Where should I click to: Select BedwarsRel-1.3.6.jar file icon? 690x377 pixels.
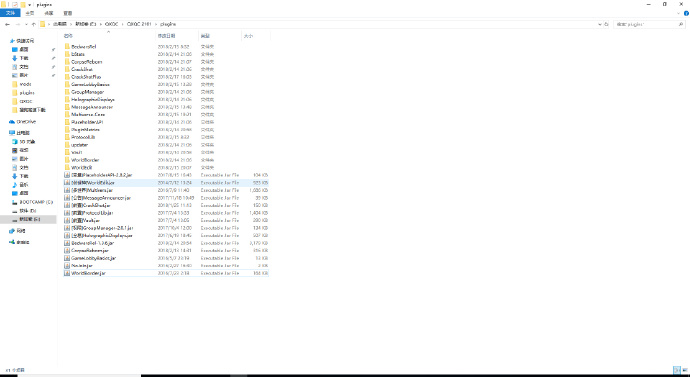click(x=67, y=243)
